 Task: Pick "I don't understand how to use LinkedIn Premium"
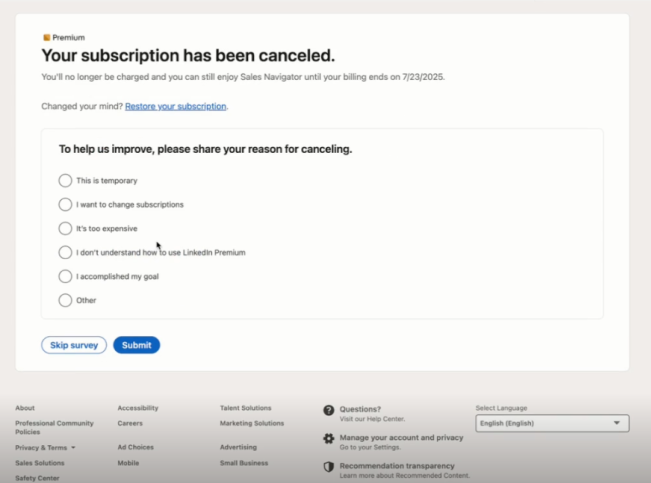point(65,253)
